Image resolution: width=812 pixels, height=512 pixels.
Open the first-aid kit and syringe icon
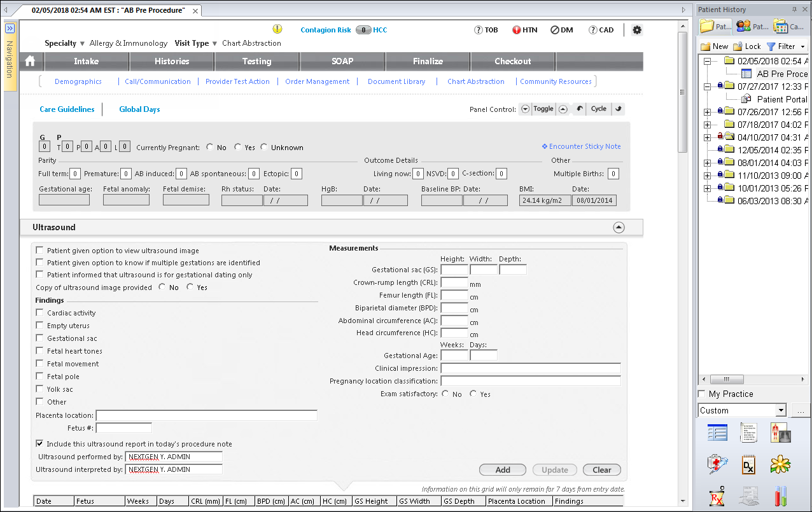click(717, 464)
